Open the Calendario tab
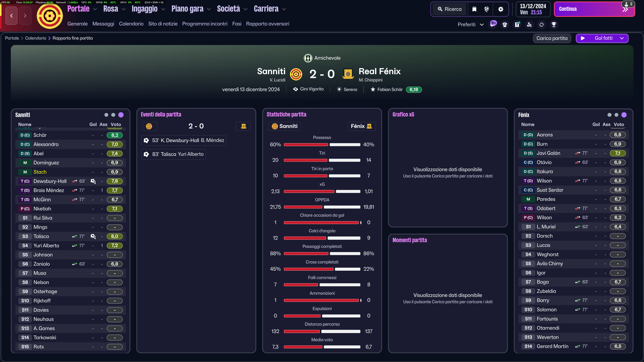The width and height of the screenshot is (644, 362). (x=131, y=24)
